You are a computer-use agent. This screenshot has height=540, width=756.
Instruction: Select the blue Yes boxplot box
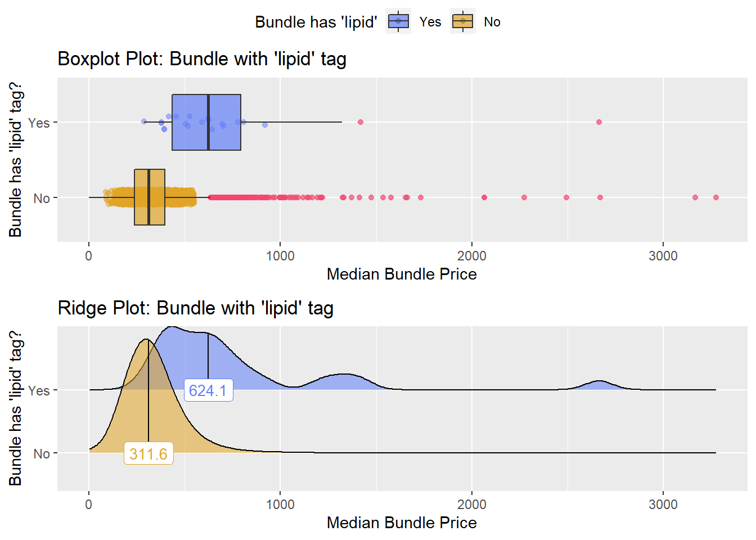(x=206, y=122)
